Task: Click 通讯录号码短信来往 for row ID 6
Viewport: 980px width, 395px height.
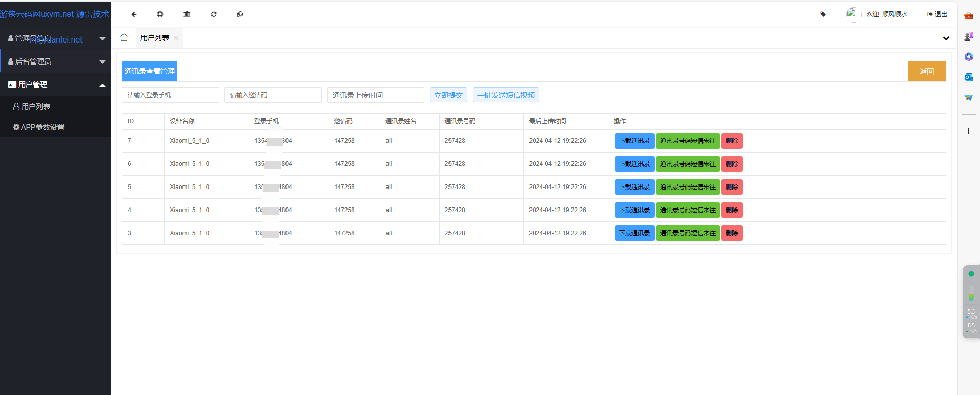Action: (688, 164)
